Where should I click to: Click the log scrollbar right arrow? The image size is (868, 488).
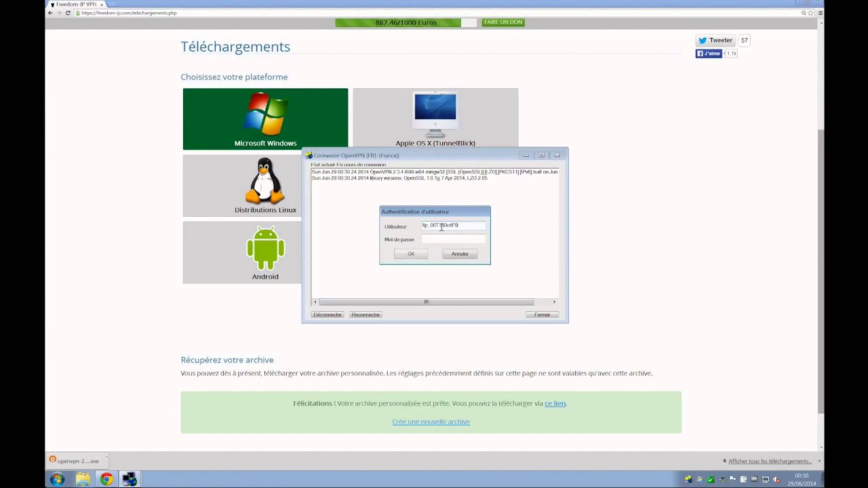click(554, 302)
